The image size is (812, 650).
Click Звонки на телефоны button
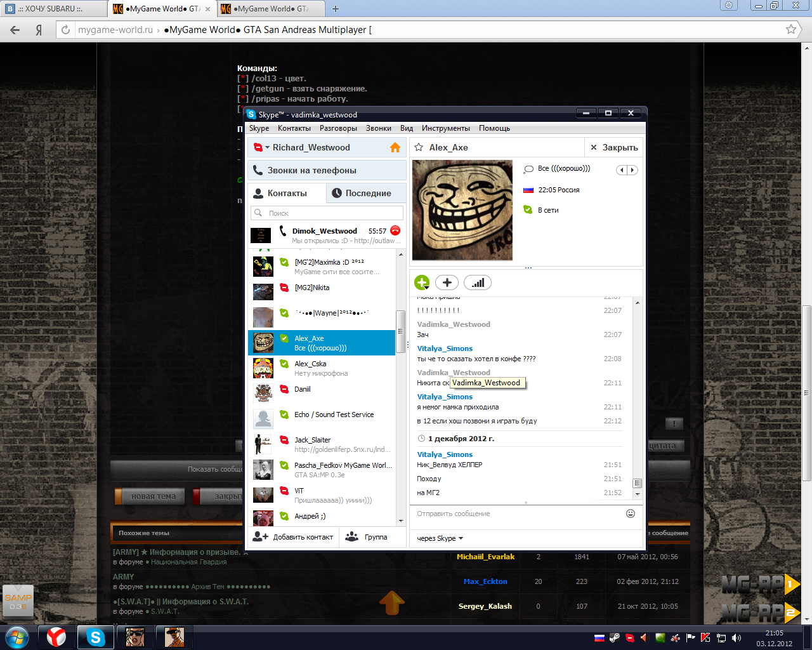coord(327,170)
